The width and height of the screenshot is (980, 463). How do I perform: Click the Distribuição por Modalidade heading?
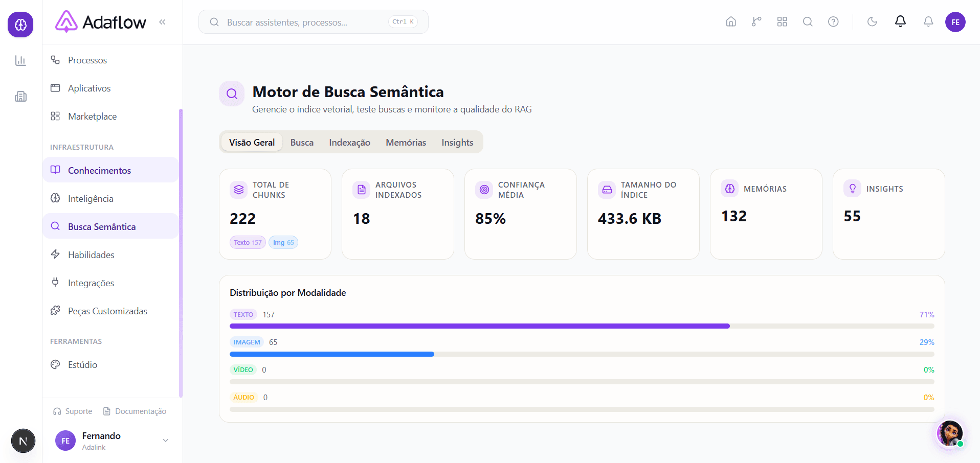point(288,292)
